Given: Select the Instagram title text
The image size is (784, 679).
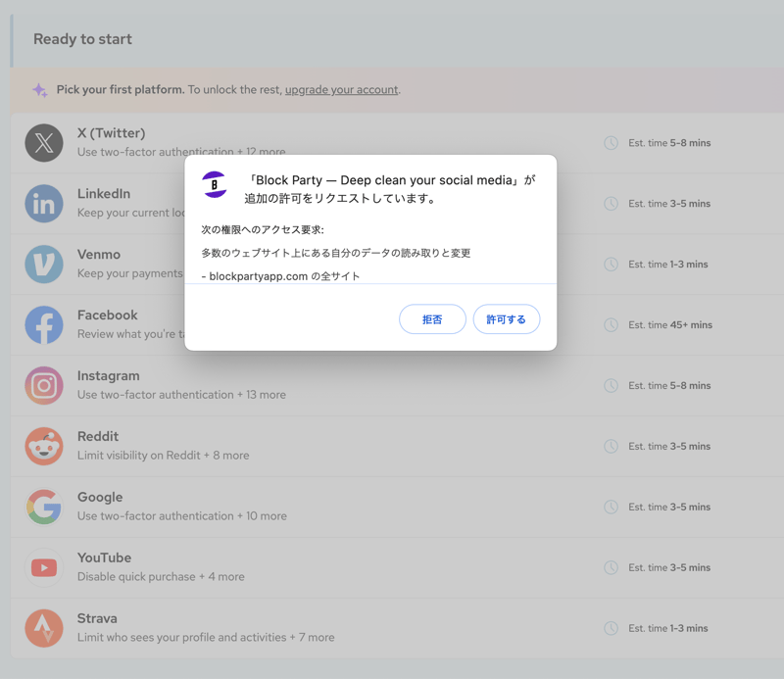Looking at the screenshot, I should [x=109, y=376].
